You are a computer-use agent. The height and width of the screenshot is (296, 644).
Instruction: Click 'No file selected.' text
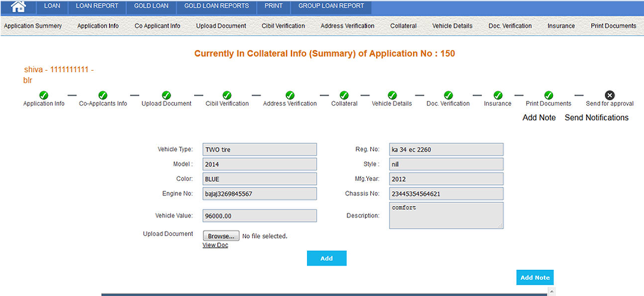pos(265,237)
